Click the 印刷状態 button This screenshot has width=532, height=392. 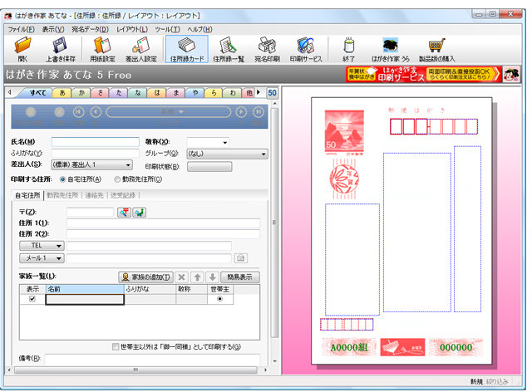click(209, 166)
